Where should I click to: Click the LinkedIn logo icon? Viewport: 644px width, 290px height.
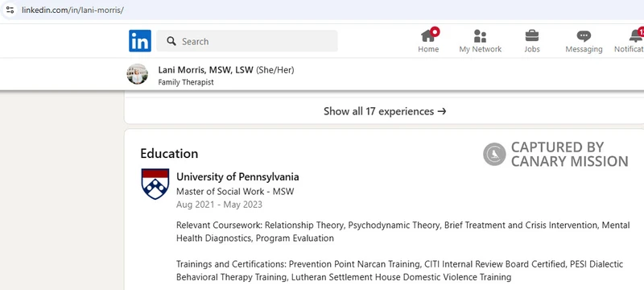140,40
